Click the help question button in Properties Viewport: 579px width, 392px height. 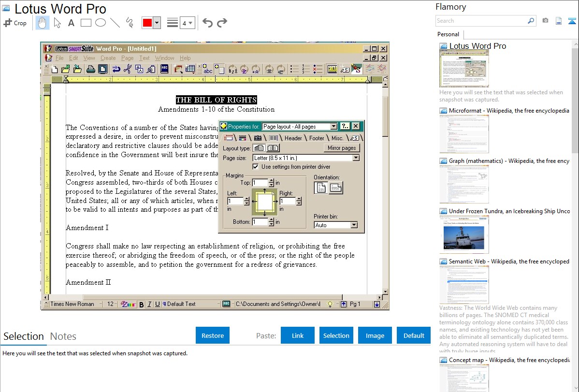pos(344,126)
